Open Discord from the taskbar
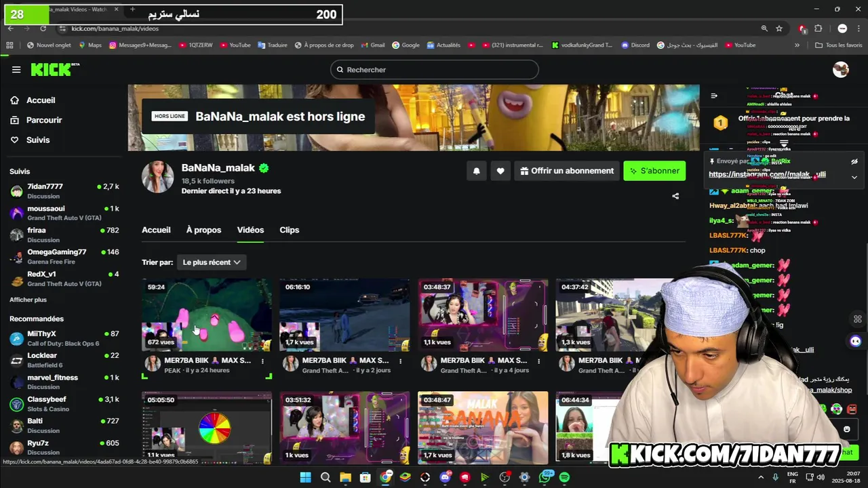 point(445,477)
